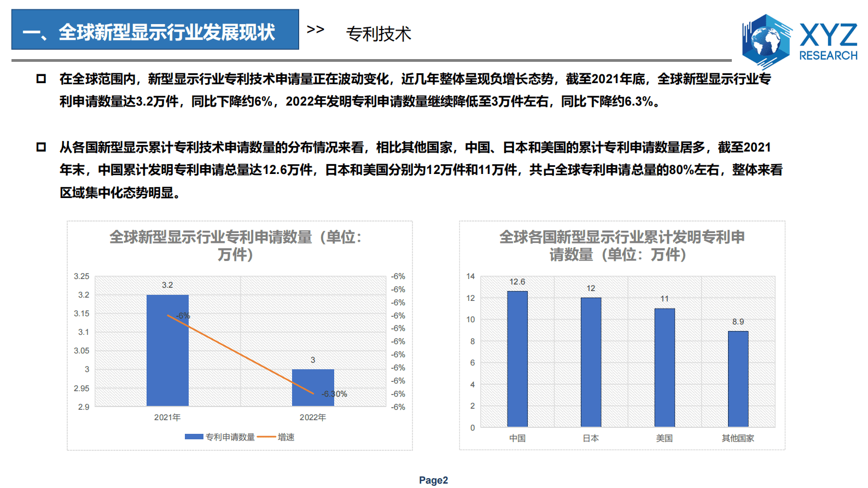Select the blue section header 全球新型显示行业发展现状
Screen dimensions: 868x488
coord(155,30)
